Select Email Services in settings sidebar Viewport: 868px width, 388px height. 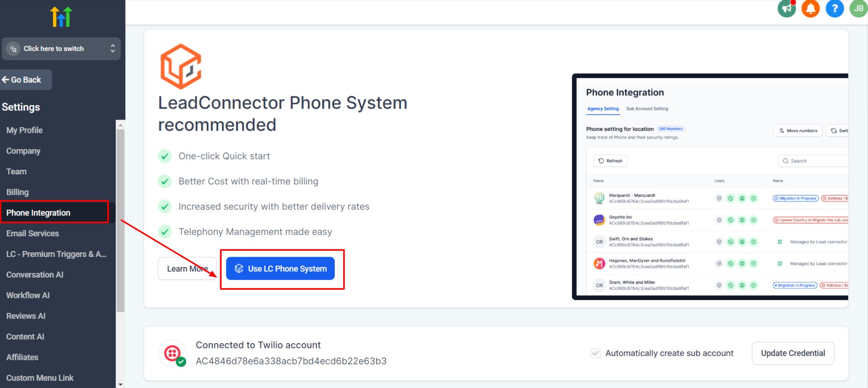pyautogui.click(x=33, y=233)
